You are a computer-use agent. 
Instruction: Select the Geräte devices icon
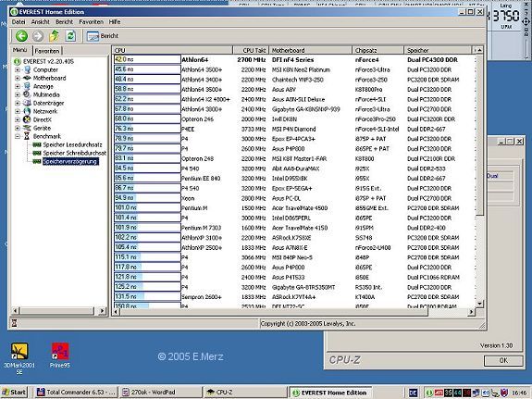click(27, 128)
